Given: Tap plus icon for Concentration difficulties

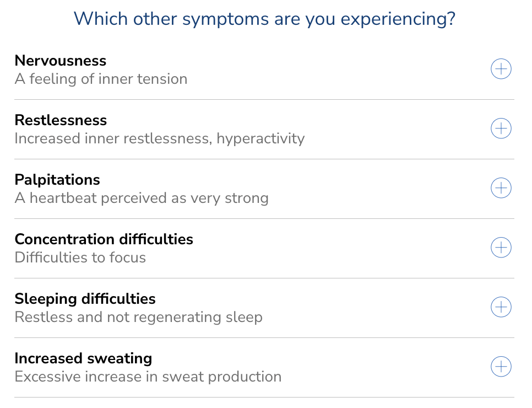Looking at the screenshot, I should (x=501, y=248).
